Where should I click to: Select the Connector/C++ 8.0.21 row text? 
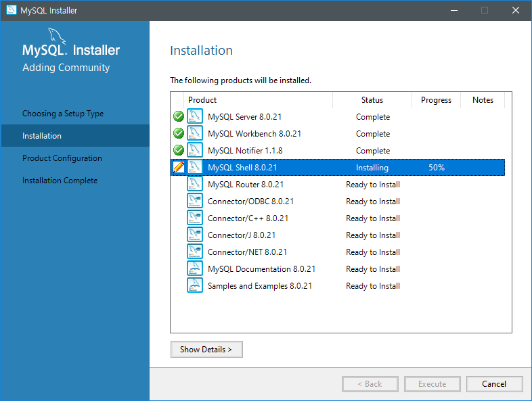coord(248,218)
